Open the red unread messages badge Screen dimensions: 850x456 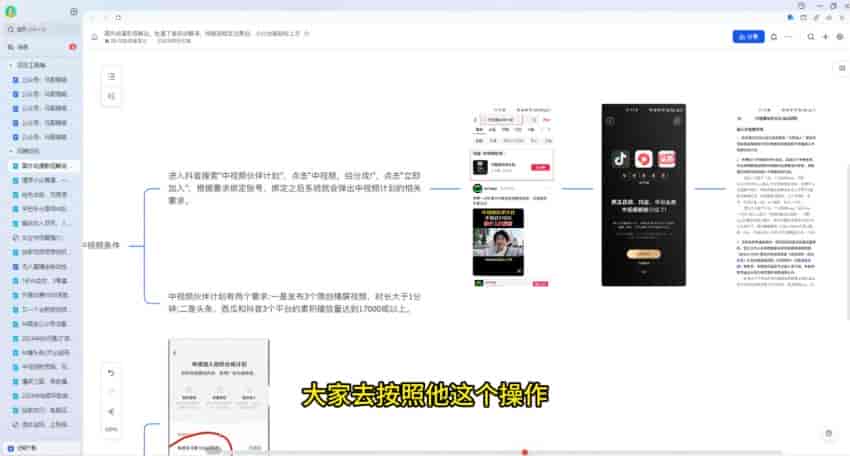[73, 47]
